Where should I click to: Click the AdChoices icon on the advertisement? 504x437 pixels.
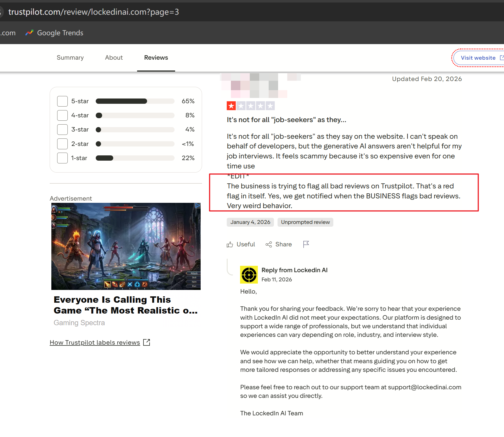tap(198, 206)
